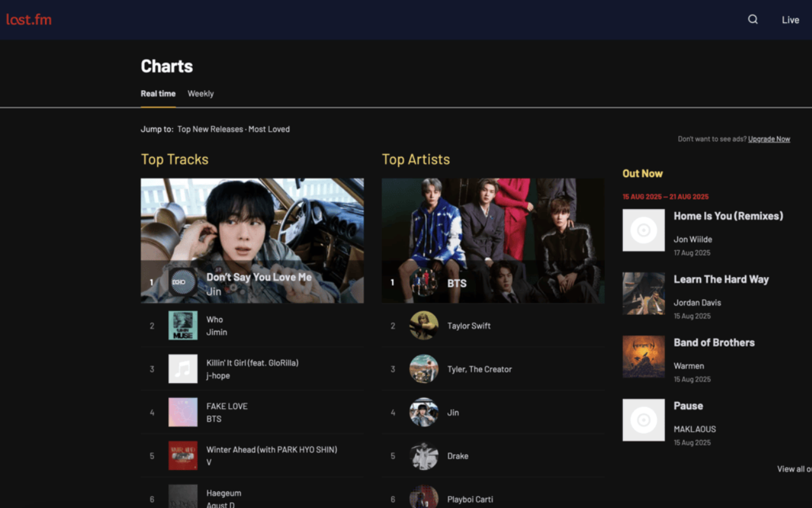Image resolution: width=812 pixels, height=508 pixels.
Task: Open artist MAKLAOUS
Action: [695, 429]
